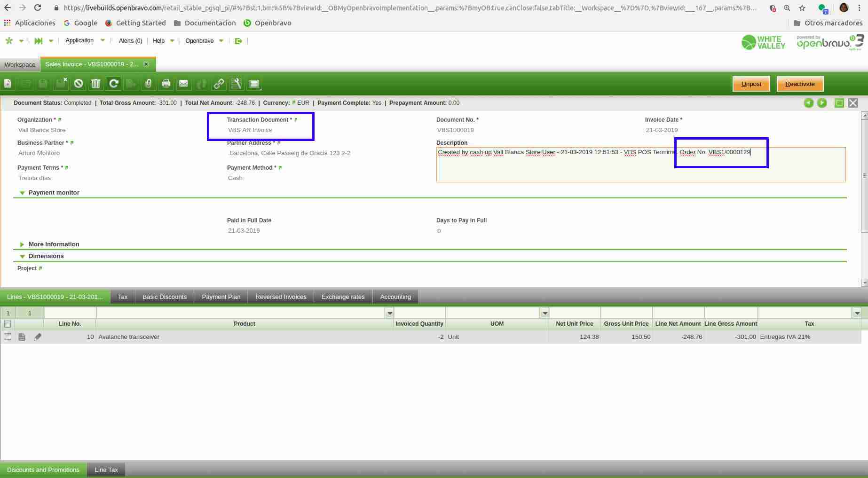The image size is (868, 478).
Task: Click the New document toolbar icon
Action: (8, 84)
